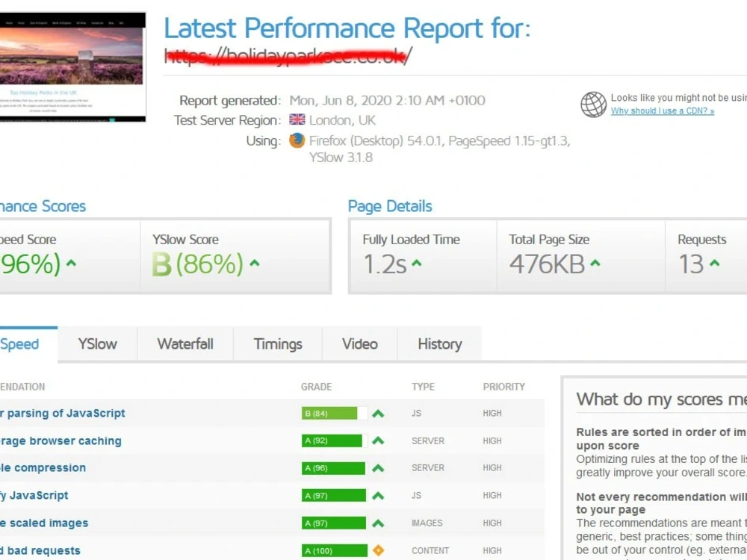Open the redacted site URL link

pyautogui.click(x=288, y=56)
